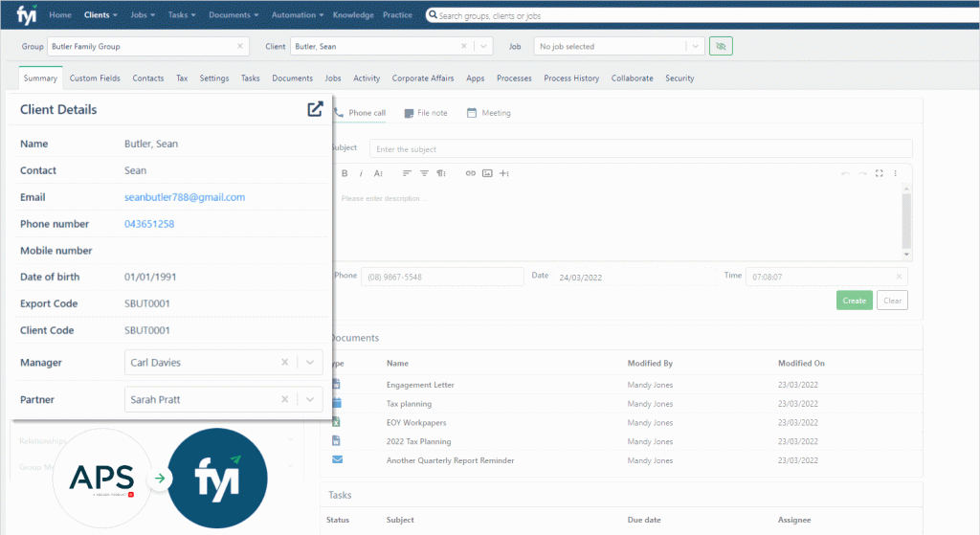The height and width of the screenshot is (535, 980).
Task: Undo the last edit in the editor
Action: (845, 173)
